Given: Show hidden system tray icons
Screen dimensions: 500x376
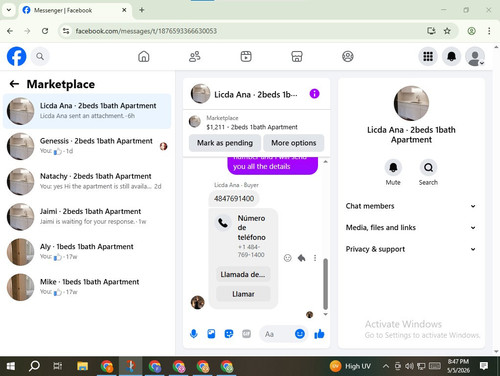Looking at the screenshot, I should (386, 366).
